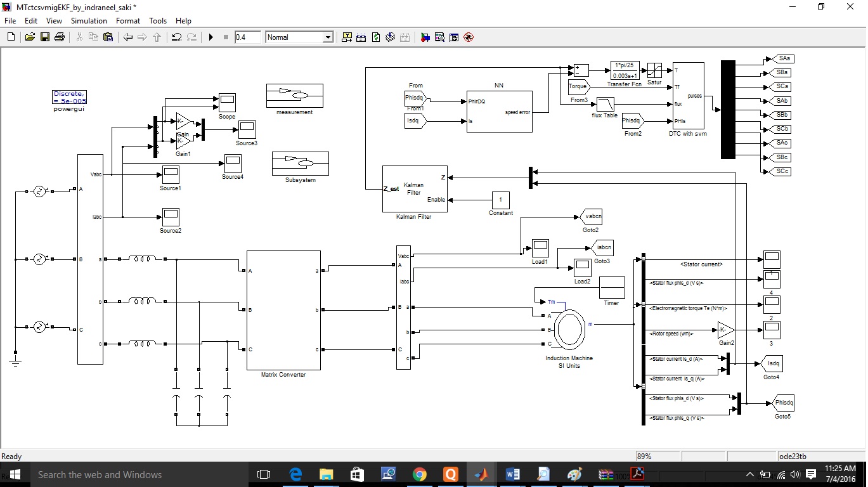
Task: Click the Update diagram refresh icon
Action: [376, 37]
